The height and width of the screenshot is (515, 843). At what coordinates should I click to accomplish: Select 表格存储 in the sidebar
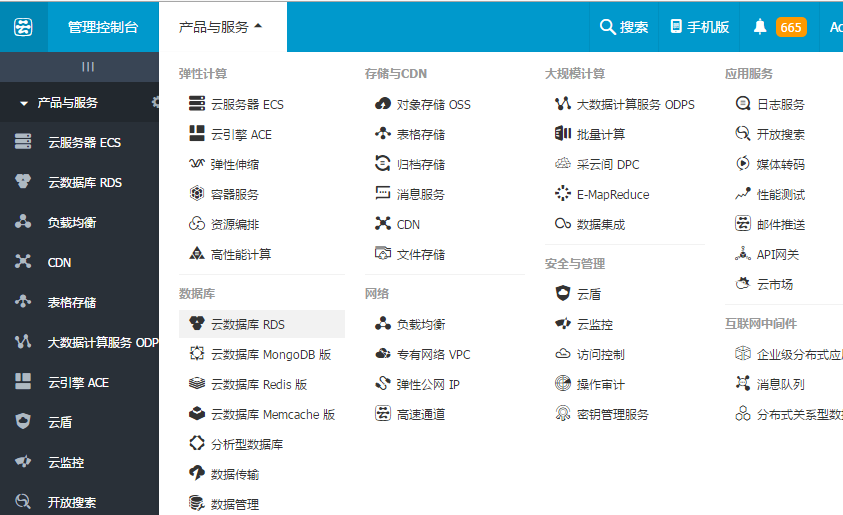(72, 303)
